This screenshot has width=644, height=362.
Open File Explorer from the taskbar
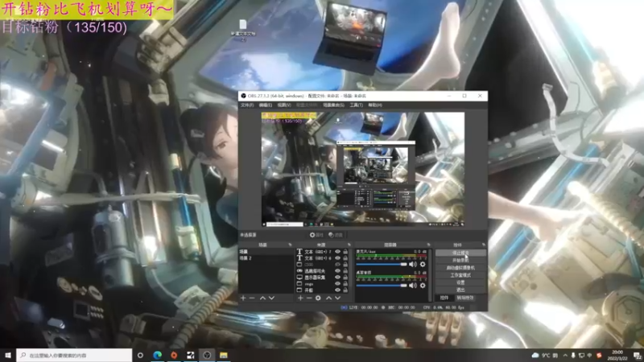(x=224, y=355)
